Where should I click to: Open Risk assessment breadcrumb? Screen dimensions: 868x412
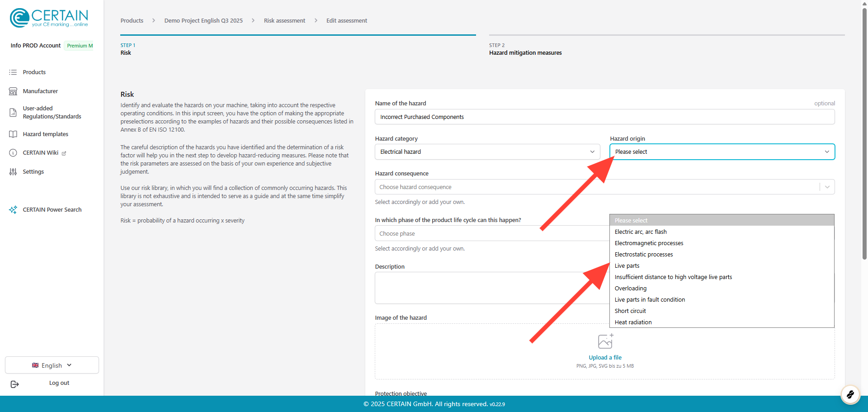point(284,21)
